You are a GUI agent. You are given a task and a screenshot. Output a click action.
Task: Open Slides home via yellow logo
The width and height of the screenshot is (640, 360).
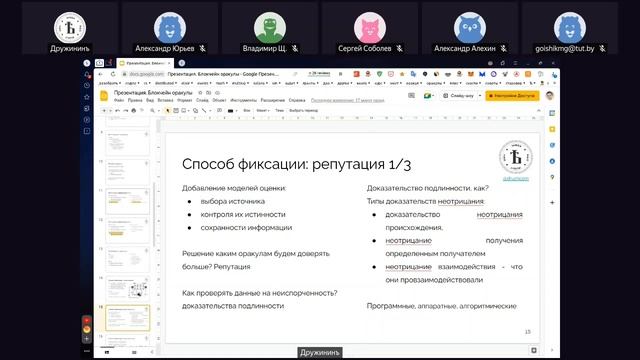coord(104,96)
